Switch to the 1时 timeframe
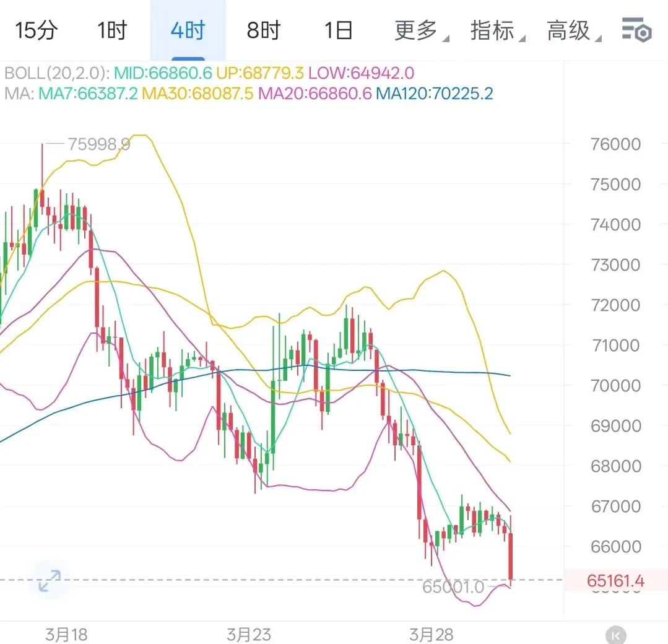 112,30
